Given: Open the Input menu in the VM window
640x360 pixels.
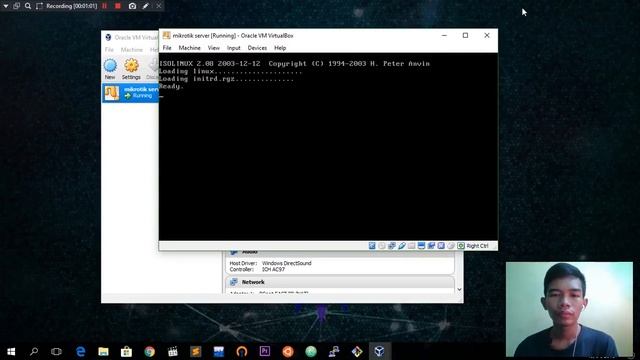Looking at the screenshot, I should [233, 48].
